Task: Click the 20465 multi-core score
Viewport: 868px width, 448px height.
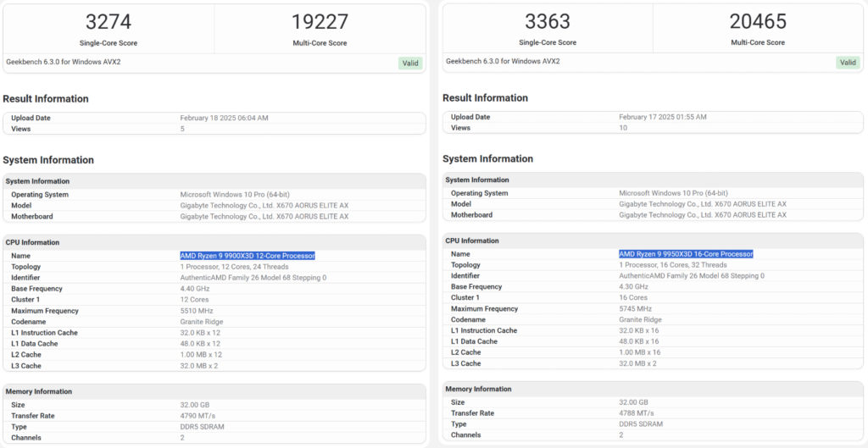Action: 758,21
